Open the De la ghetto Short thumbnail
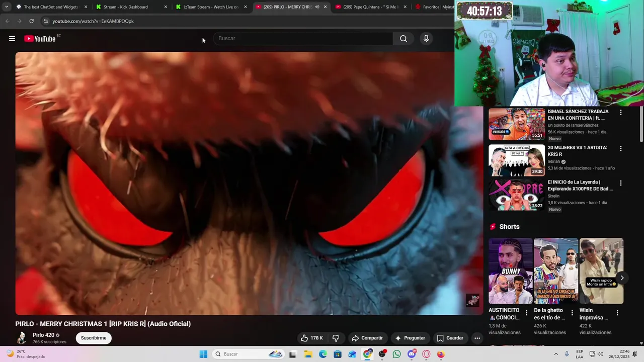Screen dimensions: 644x362 click(x=556, y=271)
